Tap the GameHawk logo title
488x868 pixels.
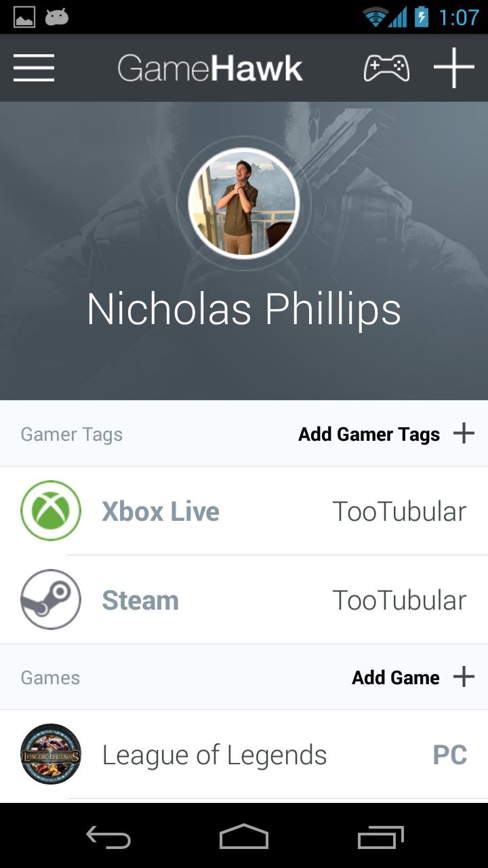pos(210,68)
